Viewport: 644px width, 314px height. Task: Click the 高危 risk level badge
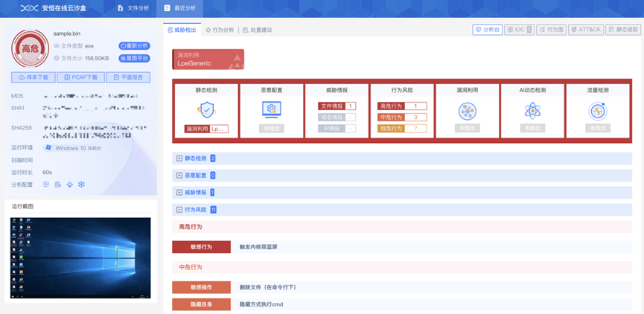click(30, 48)
